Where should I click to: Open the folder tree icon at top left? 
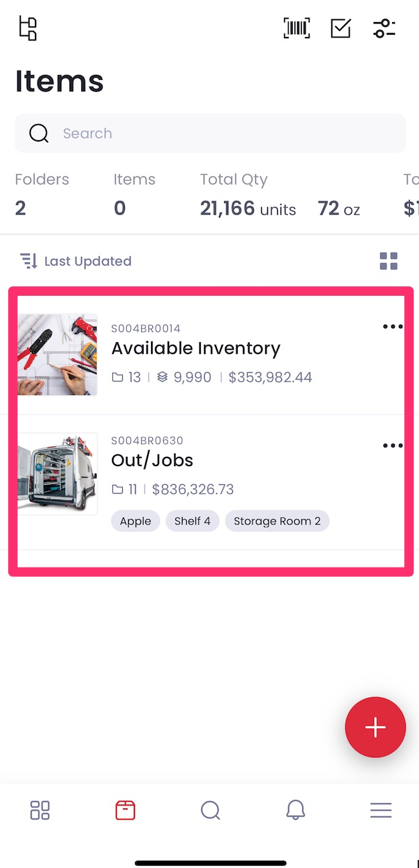(28, 28)
